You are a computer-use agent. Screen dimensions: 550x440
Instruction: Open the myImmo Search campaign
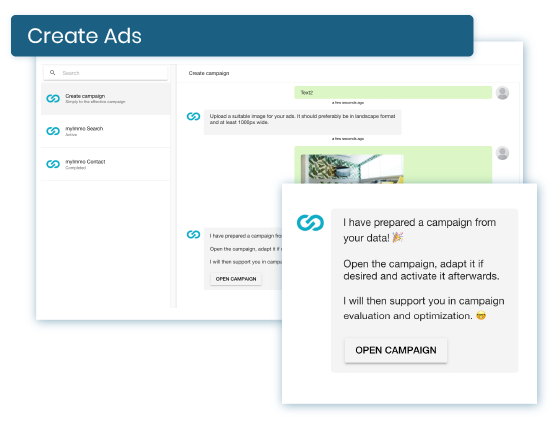(106, 131)
